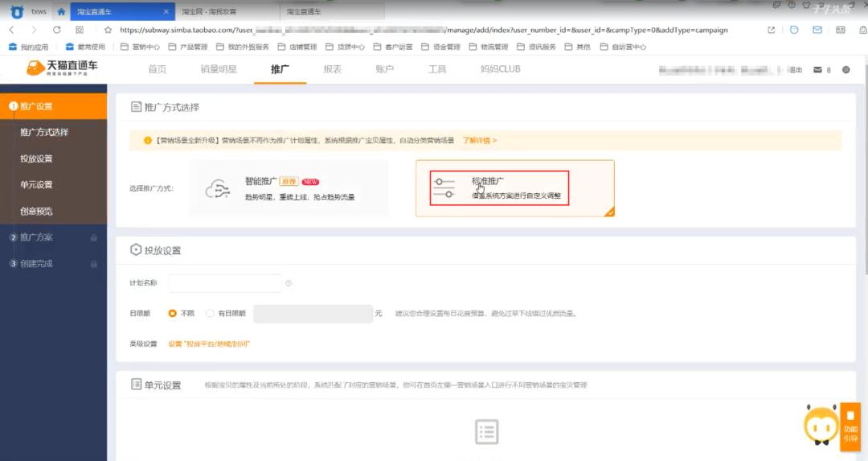Open the 我的应用 bookmark

[x=29, y=47]
